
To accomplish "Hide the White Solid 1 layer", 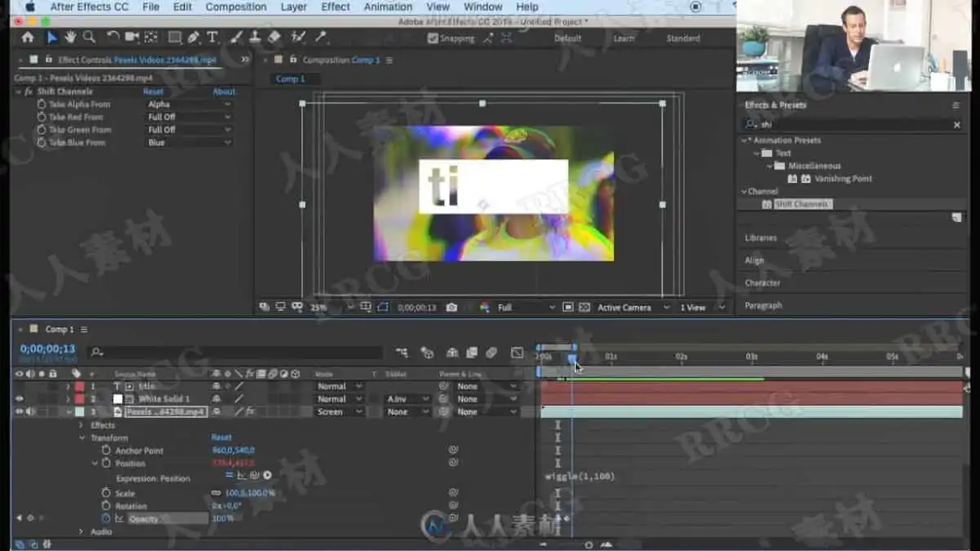I will pyautogui.click(x=19, y=399).
